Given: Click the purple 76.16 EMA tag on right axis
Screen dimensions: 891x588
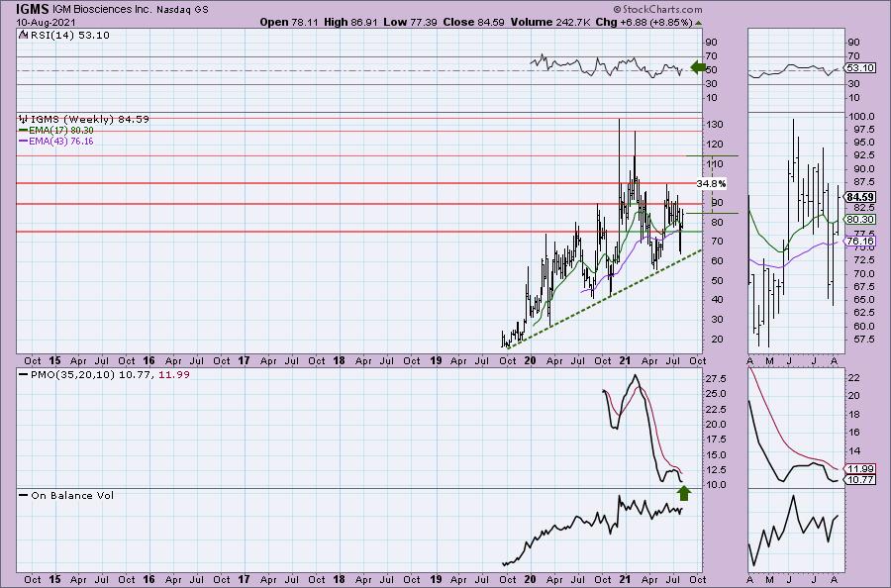Looking at the screenshot, I should [x=860, y=242].
